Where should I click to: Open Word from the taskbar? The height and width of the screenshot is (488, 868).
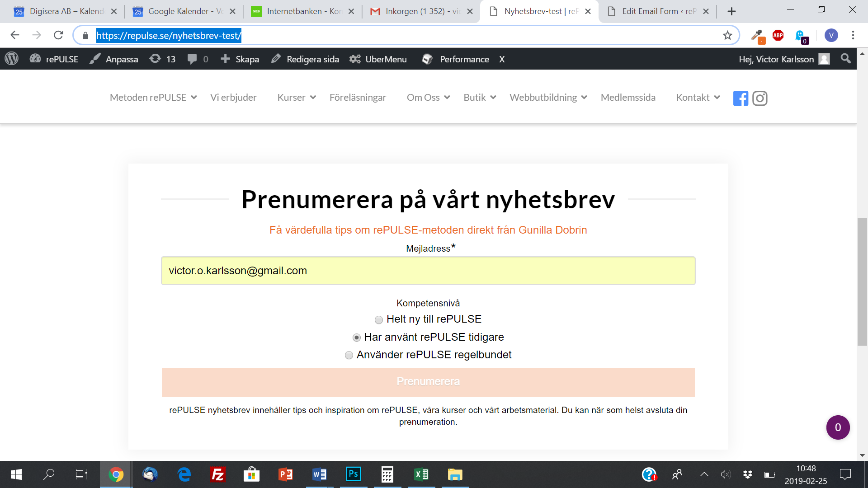320,474
